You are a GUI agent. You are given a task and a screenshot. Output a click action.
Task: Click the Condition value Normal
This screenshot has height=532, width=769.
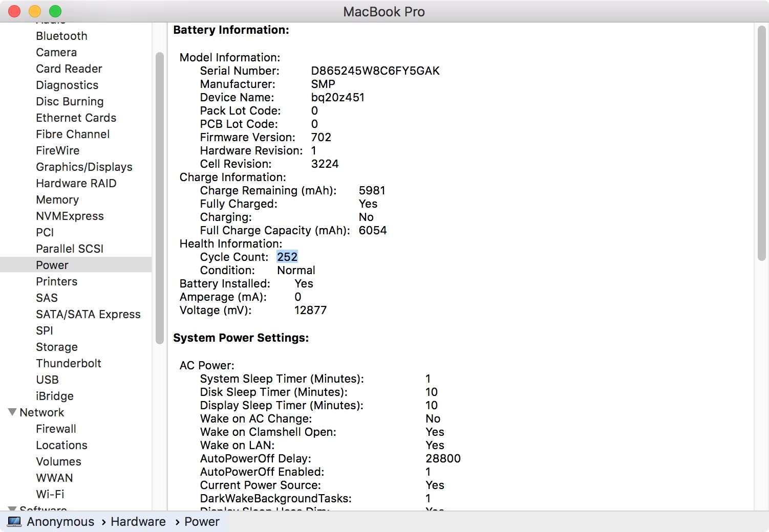[296, 270]
